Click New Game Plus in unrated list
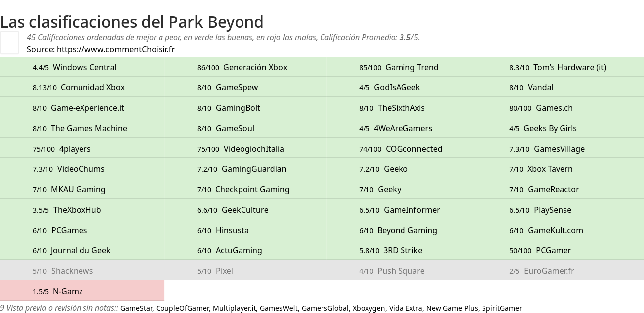Image resolution: width=644 pixels, height=313 pixels. (x=452, y=308)
